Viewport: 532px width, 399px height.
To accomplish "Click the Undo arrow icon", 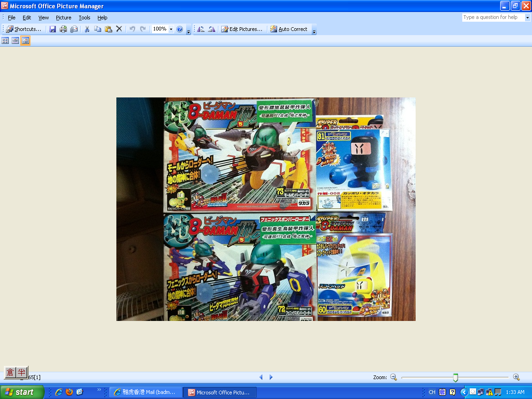I will 133,29.
